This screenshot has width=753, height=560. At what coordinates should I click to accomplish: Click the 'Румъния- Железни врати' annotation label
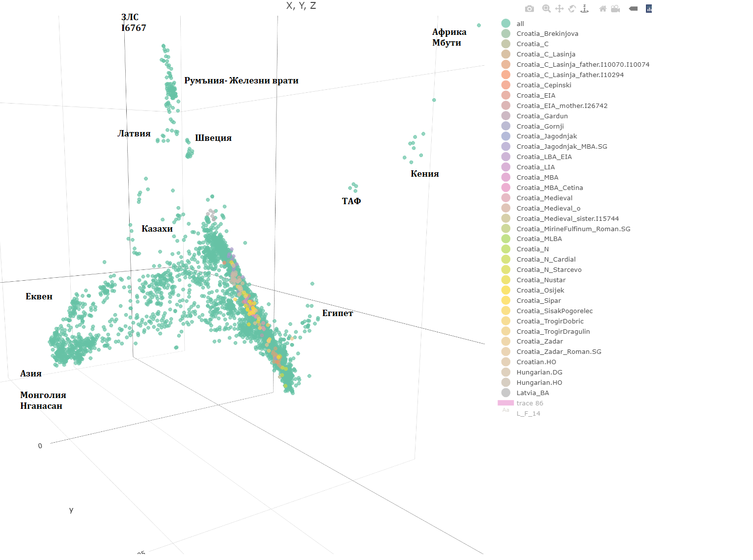click(241, 80)
